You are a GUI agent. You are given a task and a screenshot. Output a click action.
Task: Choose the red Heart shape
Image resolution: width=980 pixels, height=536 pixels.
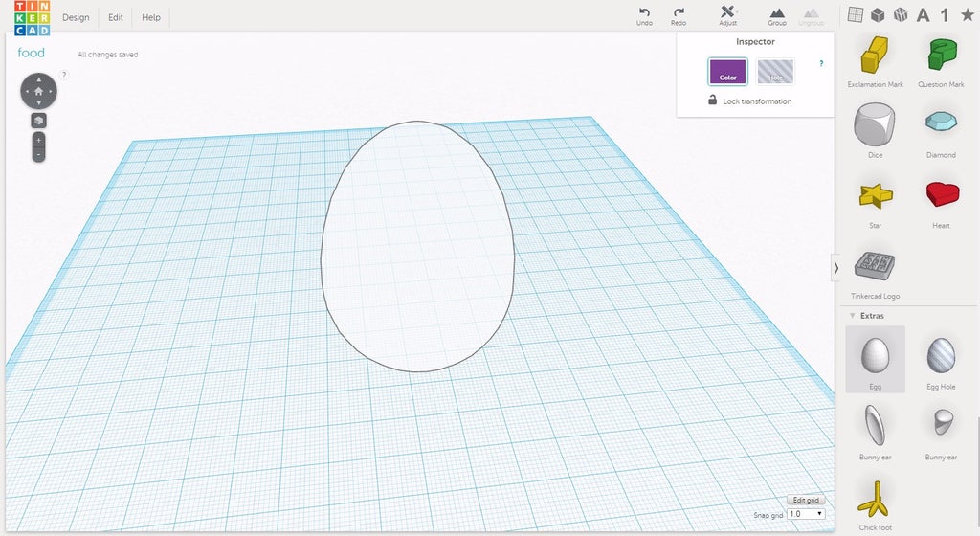[x=942, y=204]
